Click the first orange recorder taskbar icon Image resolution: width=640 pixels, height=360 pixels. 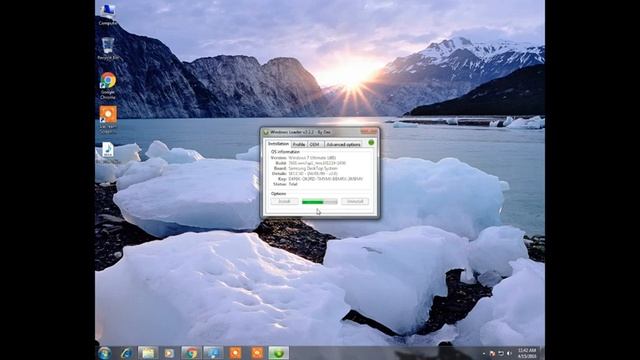(235, 353)
